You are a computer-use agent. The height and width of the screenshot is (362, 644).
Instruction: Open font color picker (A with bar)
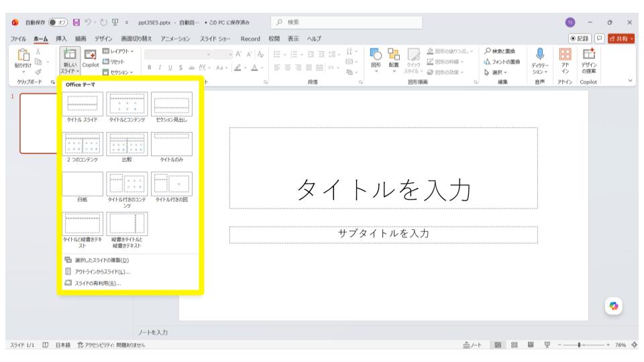pyautogui.click(x=254, y=68)
